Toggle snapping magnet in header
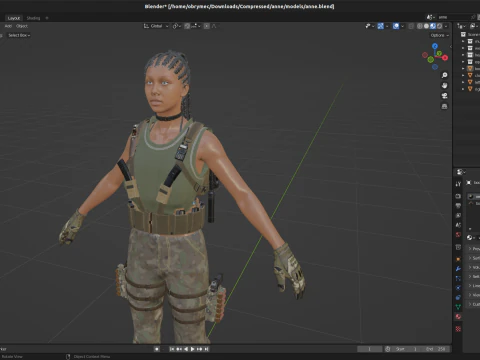This screenshot has width=480, height=360. 187,26
